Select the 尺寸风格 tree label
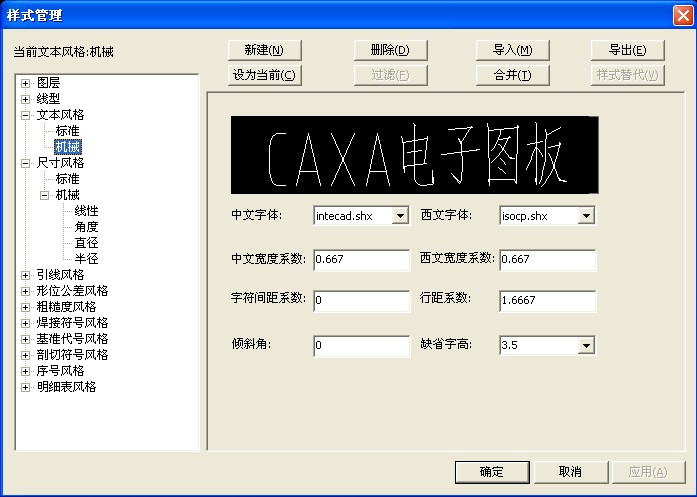Screen dimensions: 697x497 pyautogui.click(x=60, y=163)
